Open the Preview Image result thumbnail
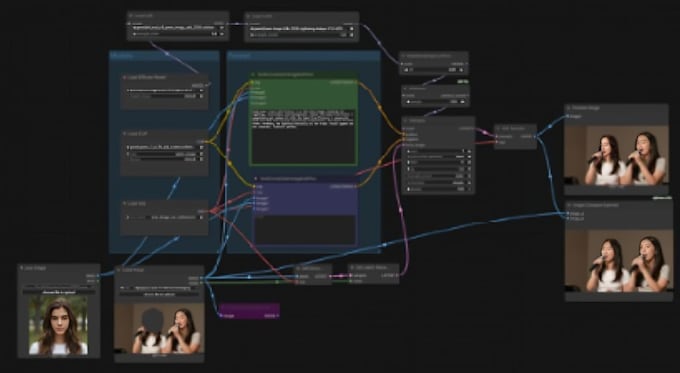 [x=616, y=155]
